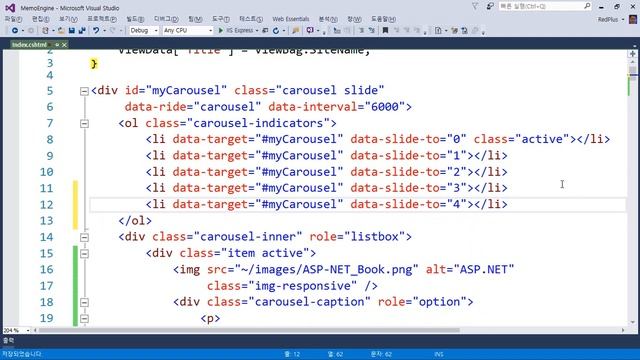Image resolution: width=640 pixels, height=360 pixels.
Task: Open the 출력 Output panel tab at bottom
Action: pos(9,340)
